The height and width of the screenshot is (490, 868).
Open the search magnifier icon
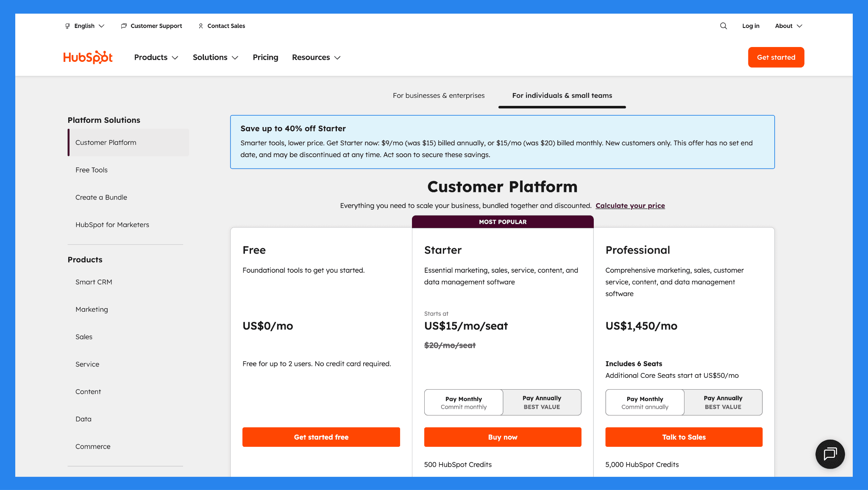pos(723,26)
